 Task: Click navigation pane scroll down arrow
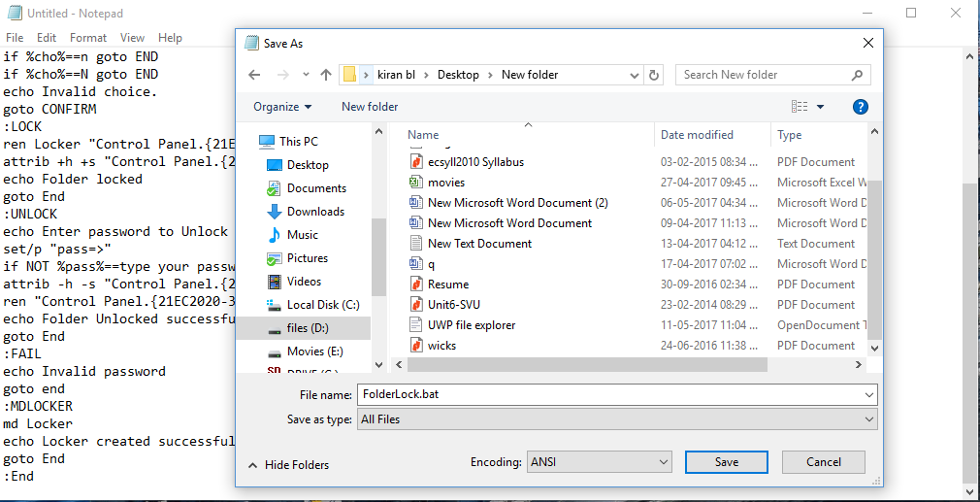[x=378, y=364]
